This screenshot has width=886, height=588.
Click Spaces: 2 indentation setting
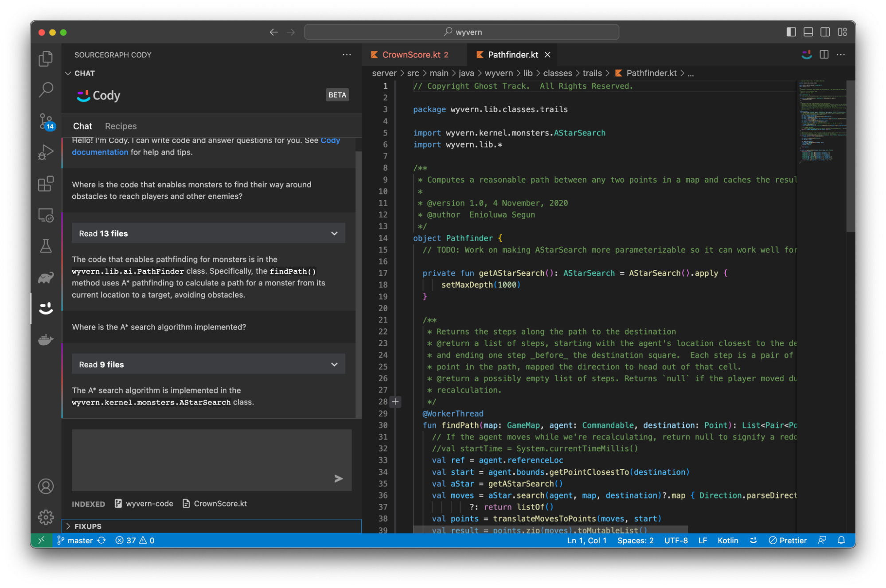635,540
